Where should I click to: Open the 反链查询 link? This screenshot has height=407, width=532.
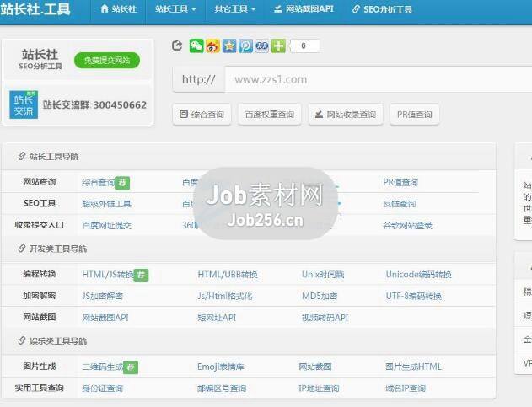click(400, 204)
